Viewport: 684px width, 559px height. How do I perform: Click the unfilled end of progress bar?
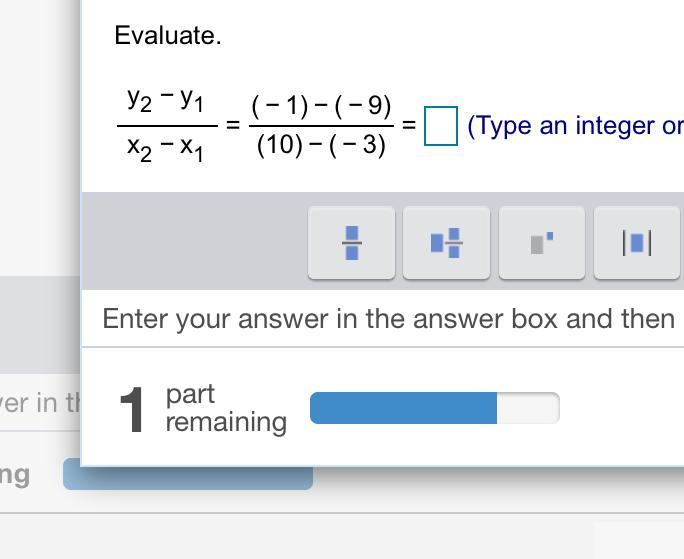coord(527,408)
